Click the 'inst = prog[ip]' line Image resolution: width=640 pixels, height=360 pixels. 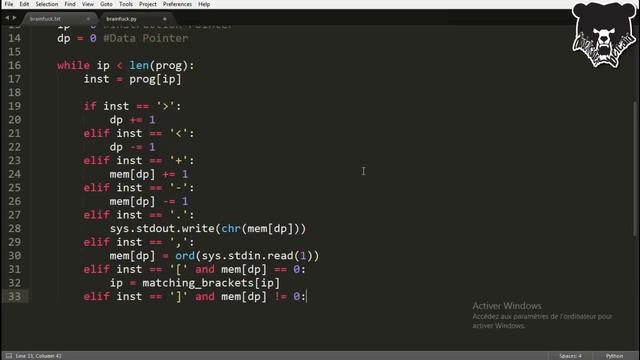[132, 79]
